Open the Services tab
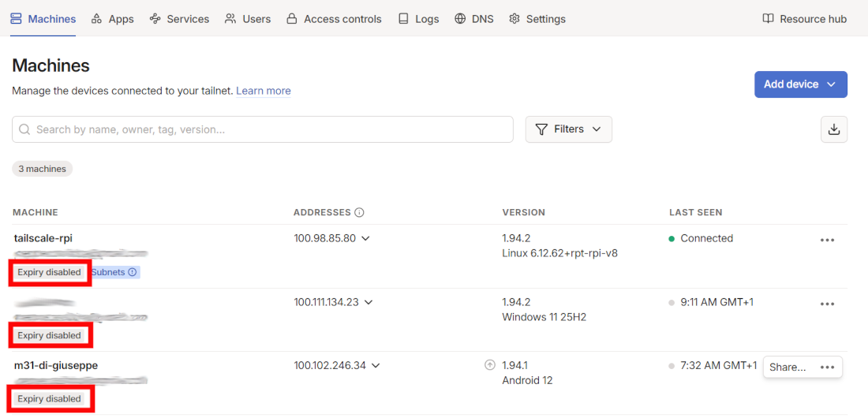 [x=179, y=19]
